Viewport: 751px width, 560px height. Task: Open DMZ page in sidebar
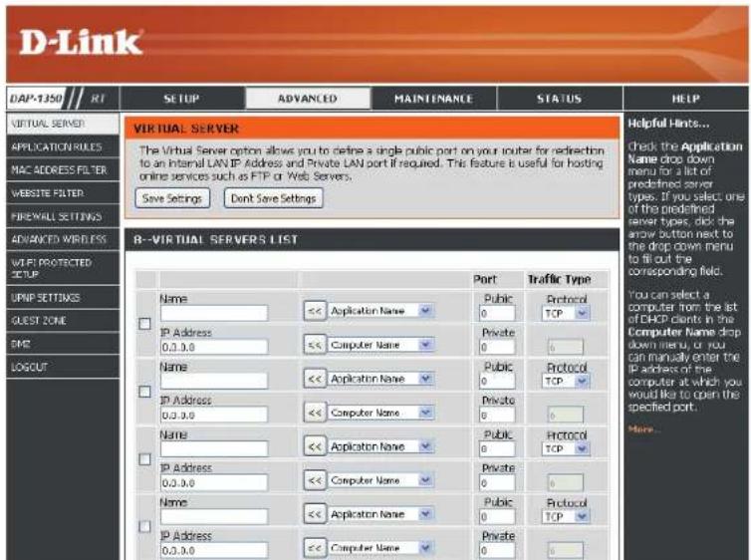click(x=63, y=344)
